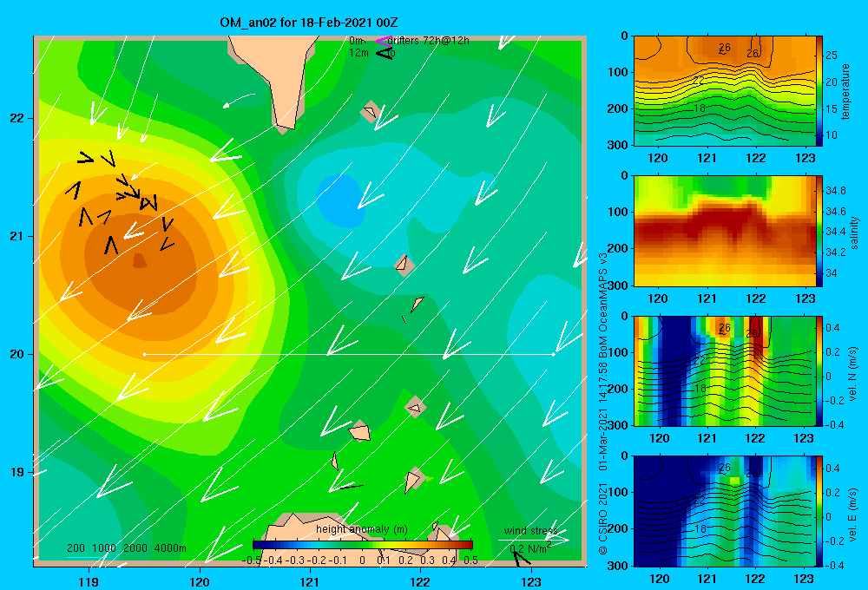868x590 pixels.
Task: Click the '34.8' tick on salinity scale
Action: point(836,190)
